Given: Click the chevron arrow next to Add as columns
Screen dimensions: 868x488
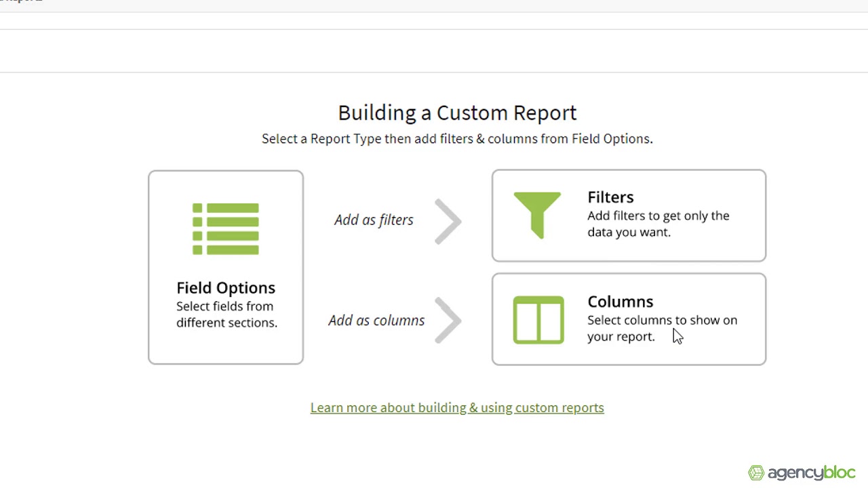Looking at the screenshot, I should [x=448, y=320].
